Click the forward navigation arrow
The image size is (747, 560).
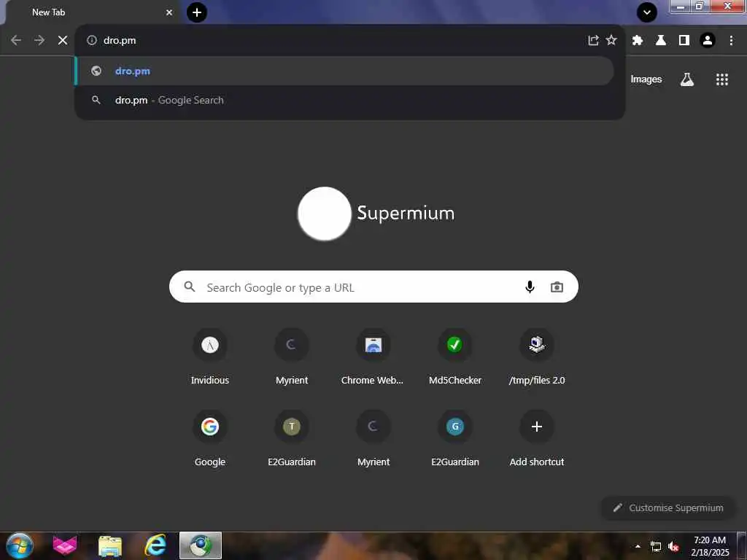coord(39,41)
